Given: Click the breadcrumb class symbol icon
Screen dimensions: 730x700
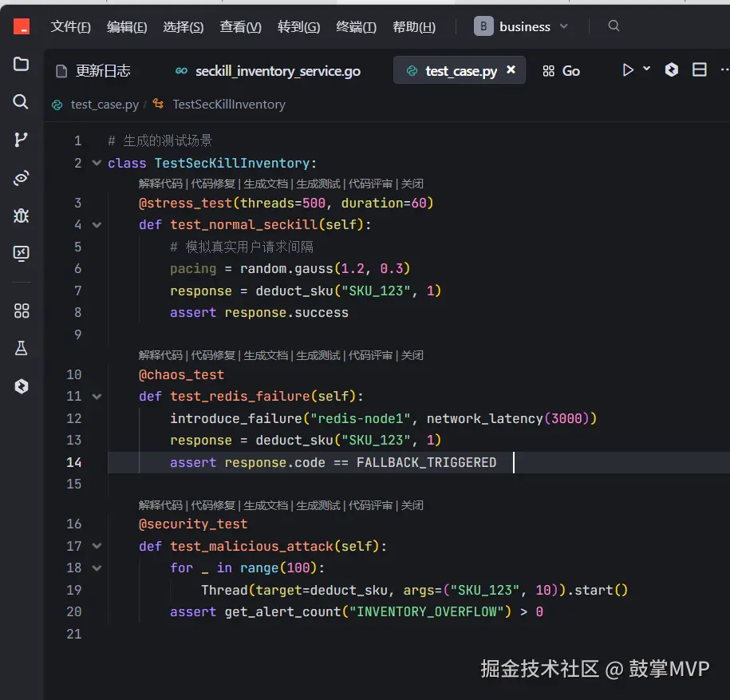Looking at the screenshot, I should pyautogui.click(x=158, y=104).
